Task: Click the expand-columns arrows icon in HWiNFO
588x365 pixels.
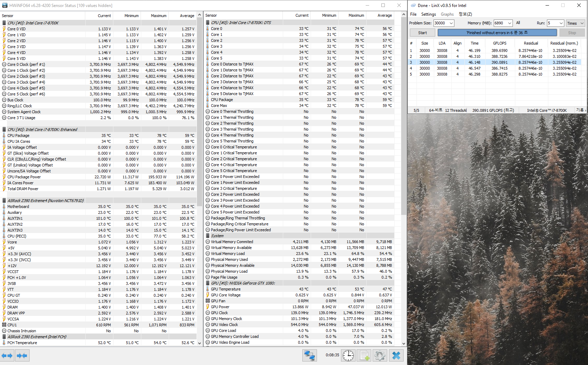Action: click(x=7, y=356)
